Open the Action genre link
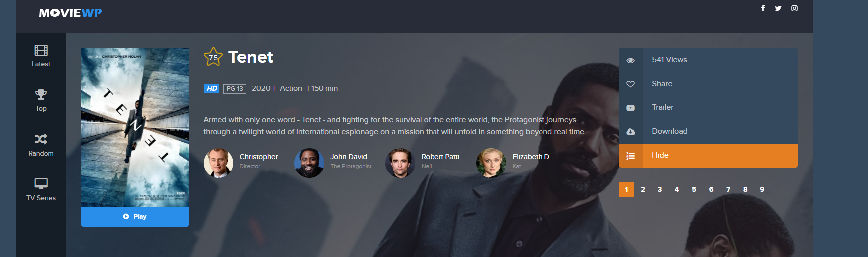 click(x=291, y=88)
